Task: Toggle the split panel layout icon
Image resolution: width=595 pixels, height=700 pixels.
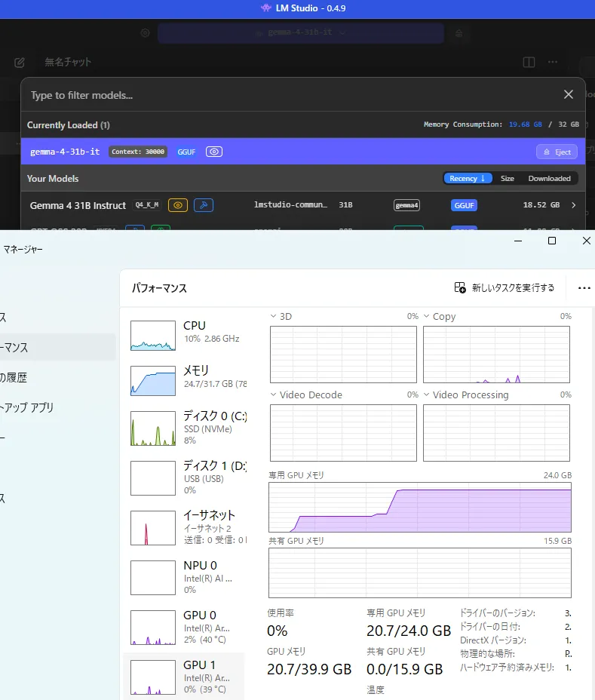Action: [529, 62]
